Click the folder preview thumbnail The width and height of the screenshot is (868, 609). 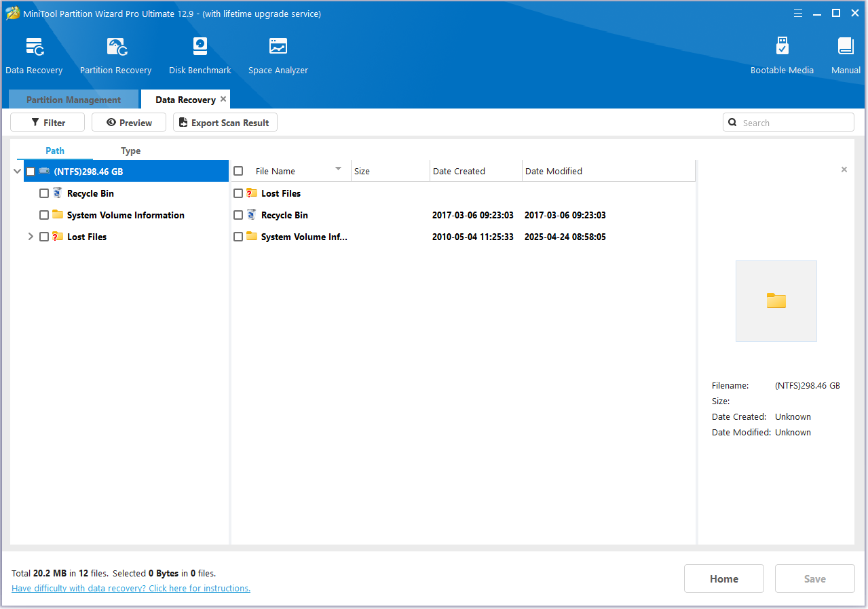[x=776, y=301]
